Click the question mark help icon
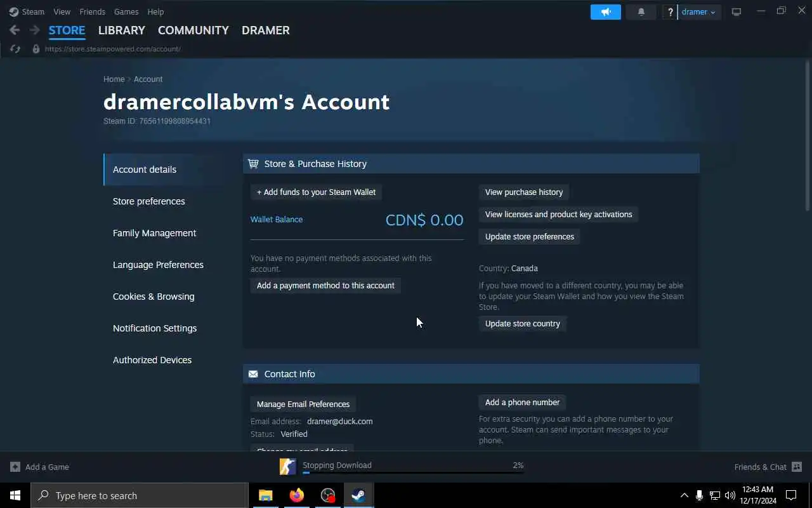 coord(670,12)
